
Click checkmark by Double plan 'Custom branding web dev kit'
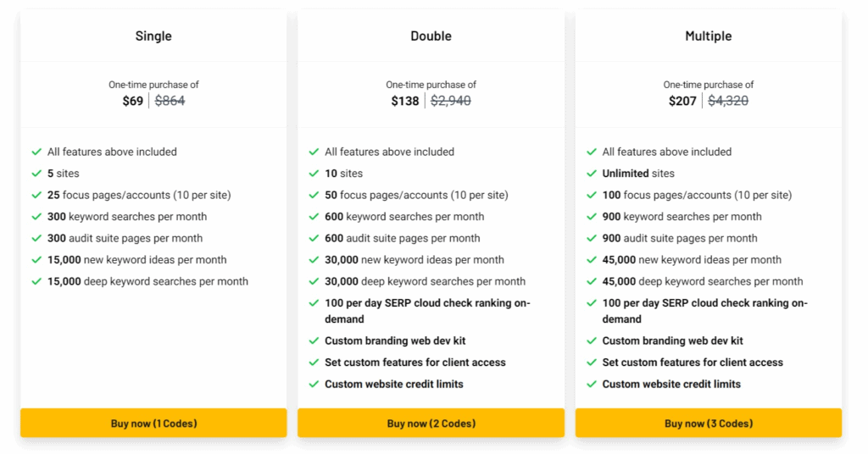(x=314, y=340)
